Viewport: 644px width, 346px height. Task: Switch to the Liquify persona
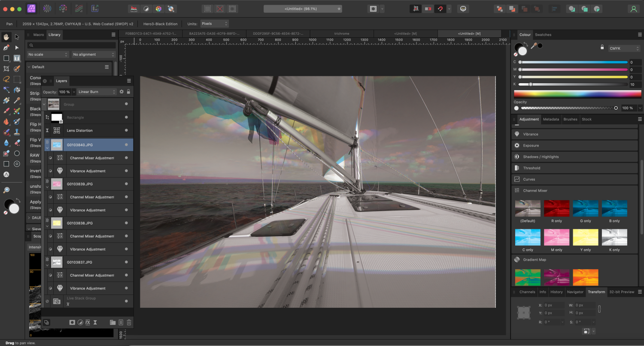pyautogui.click(x=47, y=9)
